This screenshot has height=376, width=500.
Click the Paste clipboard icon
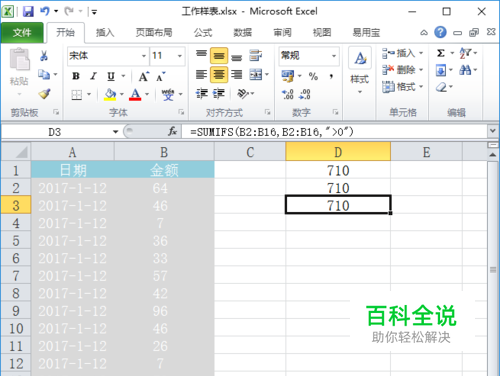pos(19,60)
